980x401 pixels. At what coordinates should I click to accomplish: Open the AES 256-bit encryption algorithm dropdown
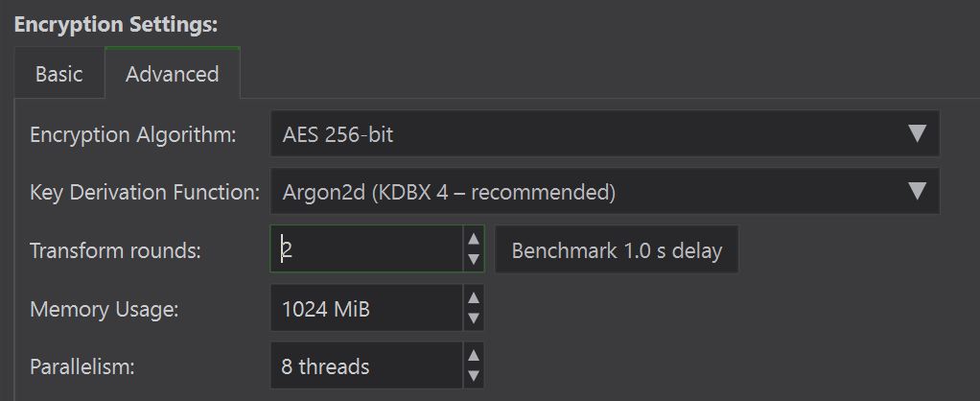587,134
